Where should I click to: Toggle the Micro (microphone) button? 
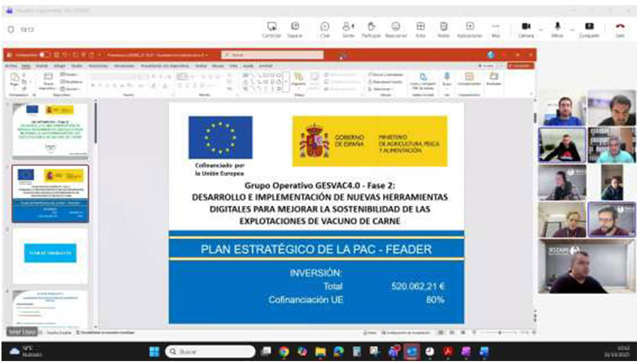coord(558,30)
